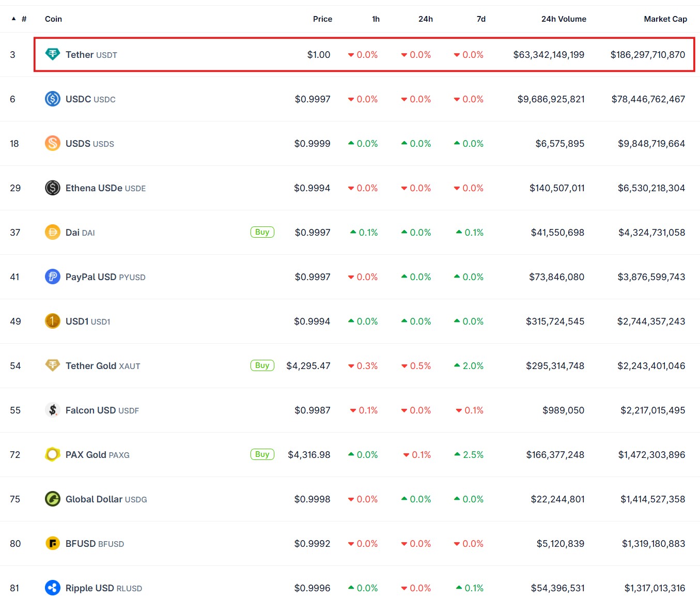Click the Buy button next to Dai
The height and width of the screenshot is (598, 700).
(262, 232)
